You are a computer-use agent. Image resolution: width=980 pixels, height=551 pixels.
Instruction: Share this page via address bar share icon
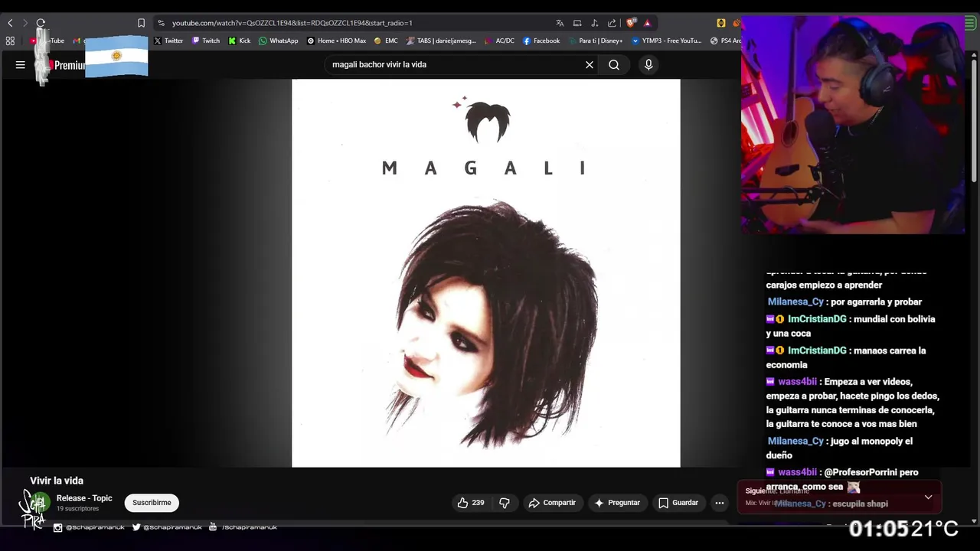point(612,23)
